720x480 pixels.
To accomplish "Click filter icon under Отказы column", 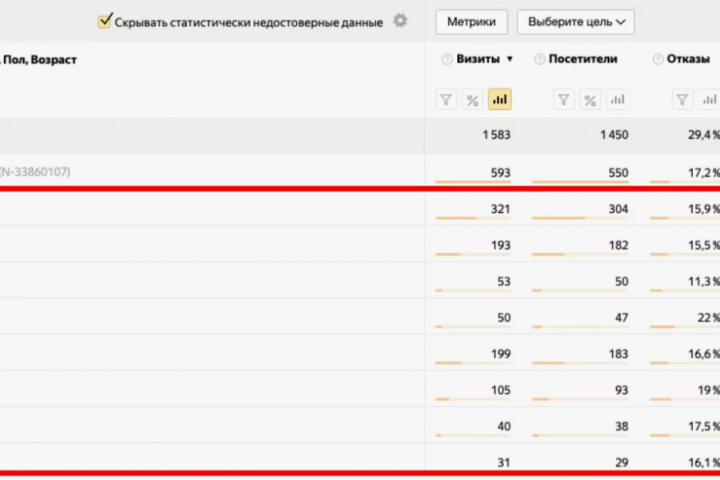I will pyautogui.click(x=682, y=100).
